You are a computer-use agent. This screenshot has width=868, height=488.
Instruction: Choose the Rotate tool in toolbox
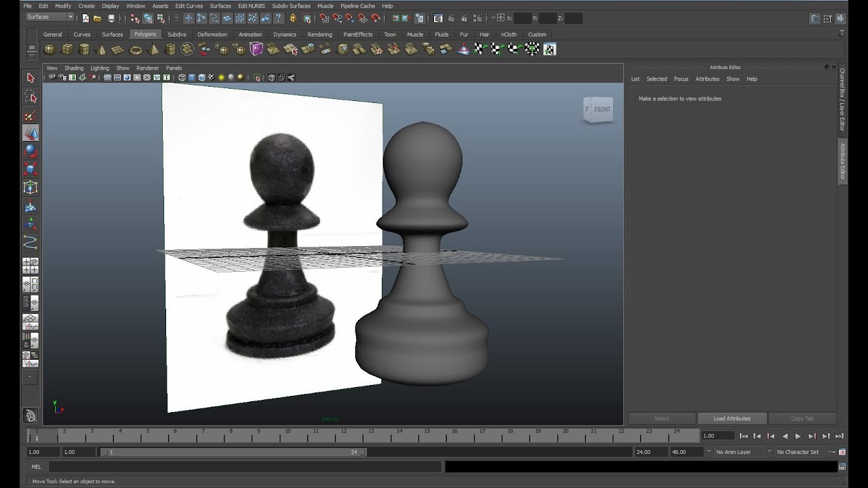click(31, 151)
